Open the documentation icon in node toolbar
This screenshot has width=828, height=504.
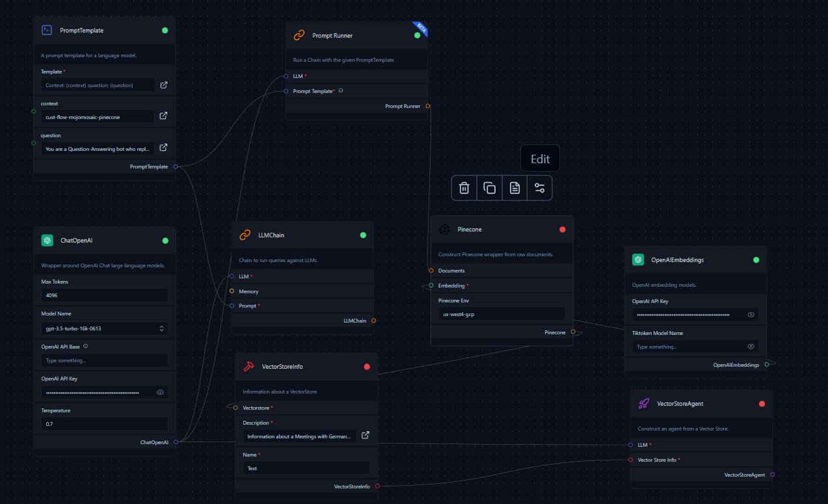click(514, 188)
